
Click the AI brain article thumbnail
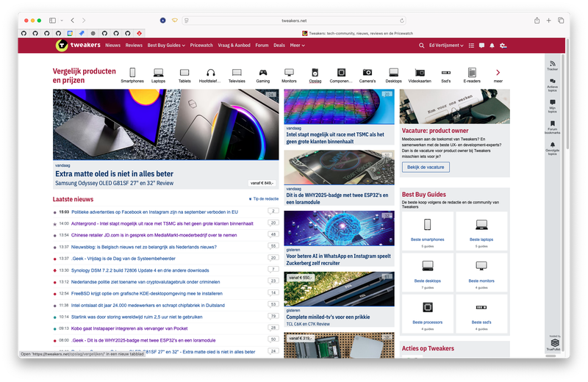coord(339,228)
